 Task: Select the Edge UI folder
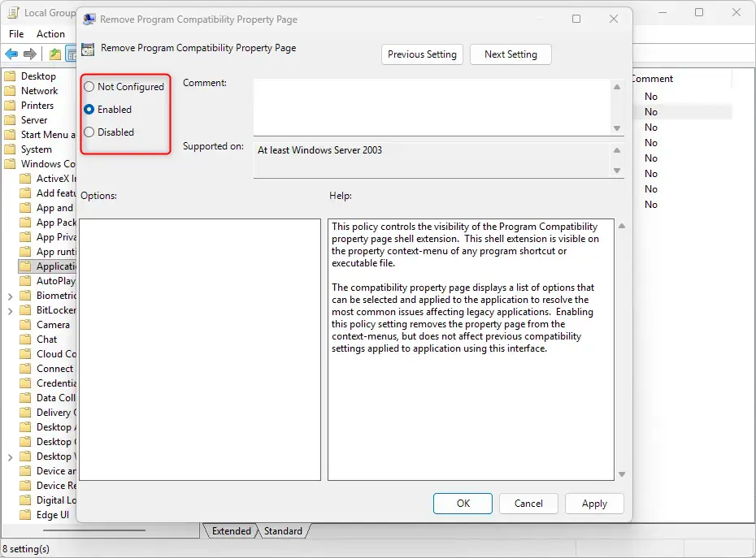45,515
